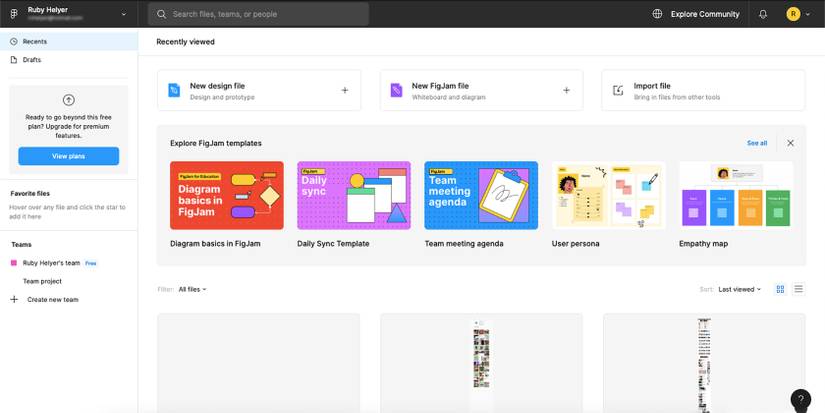Click the View plans button
The image size is (825, 413).
point(68,156)
